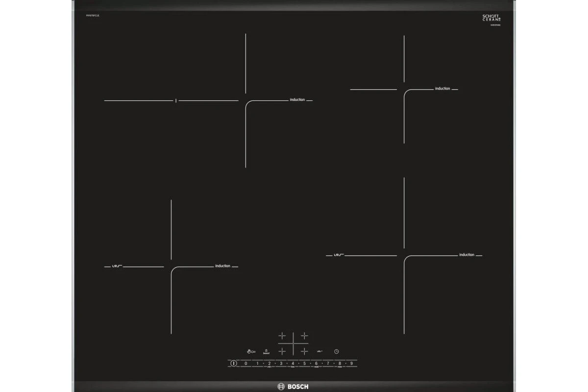588x392 pixels.
Task: Choose heat level 3 on the scale
Action: pos(281,364)
